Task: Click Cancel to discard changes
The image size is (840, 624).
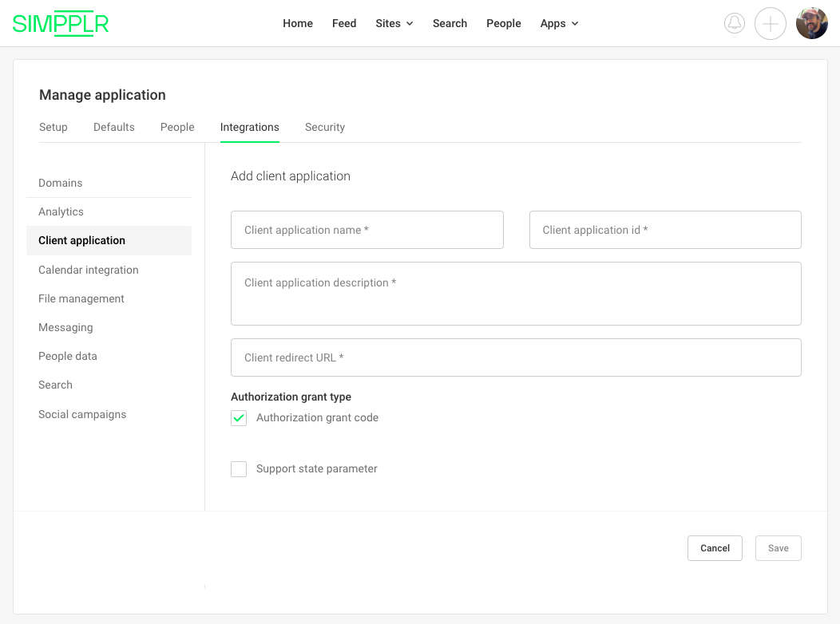Action: coord(715,547)
